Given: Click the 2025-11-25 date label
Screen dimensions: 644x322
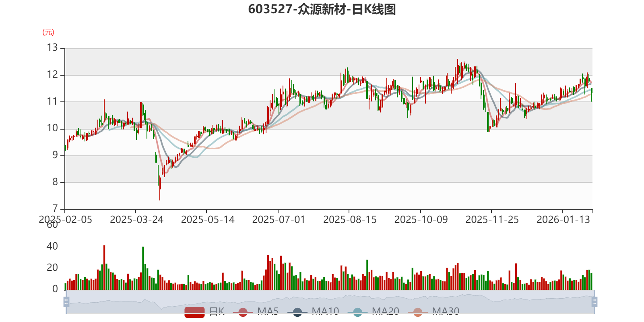Looking at the screenshot, I should [x=492, y=220].
